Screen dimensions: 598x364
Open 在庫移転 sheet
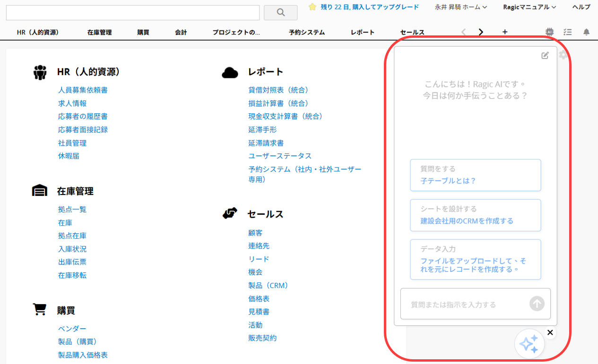point(72,275)
